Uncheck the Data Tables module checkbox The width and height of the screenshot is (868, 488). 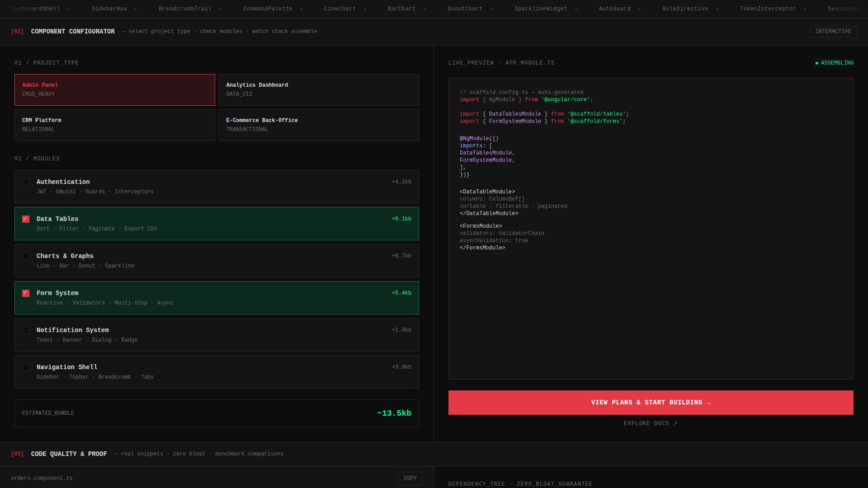tap(26, 219)
